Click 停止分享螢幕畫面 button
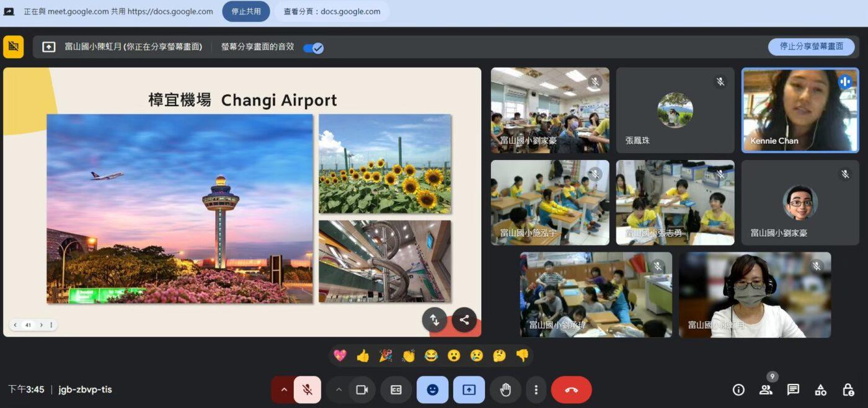This screenshot has height=408, width=868. tap(811, 47)
